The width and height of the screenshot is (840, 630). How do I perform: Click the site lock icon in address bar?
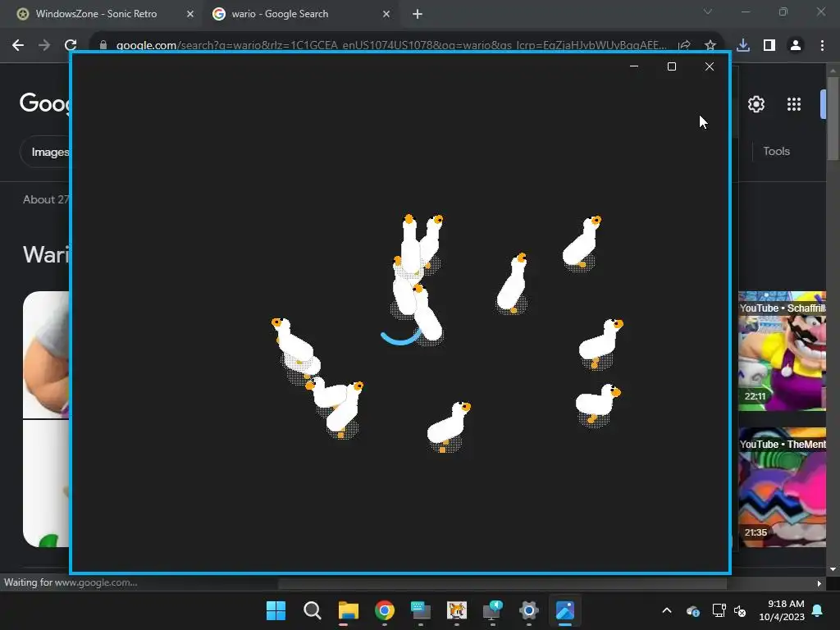(x=103, y=46)
